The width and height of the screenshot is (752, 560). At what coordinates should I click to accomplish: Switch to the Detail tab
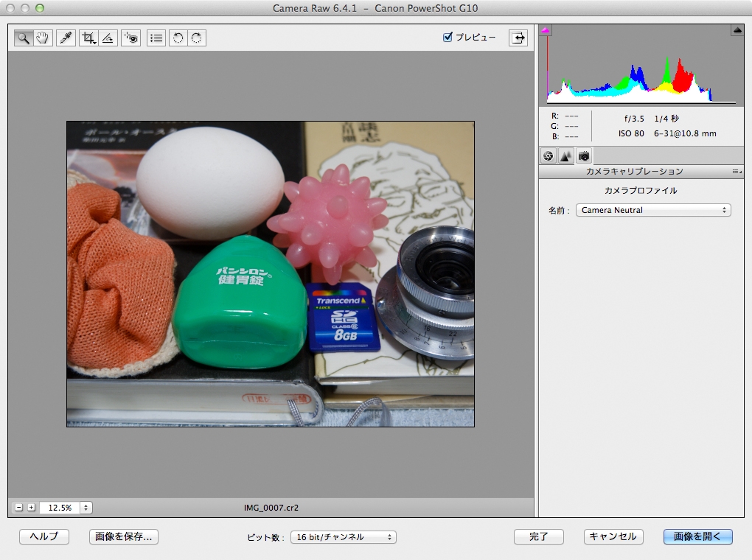565,155
